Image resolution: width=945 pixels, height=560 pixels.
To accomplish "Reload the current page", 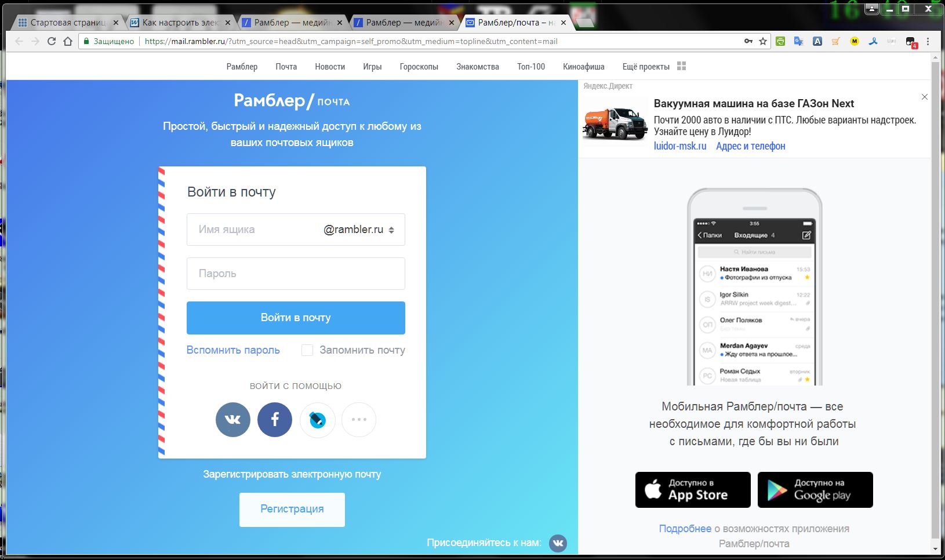I will tap(52, 41).
